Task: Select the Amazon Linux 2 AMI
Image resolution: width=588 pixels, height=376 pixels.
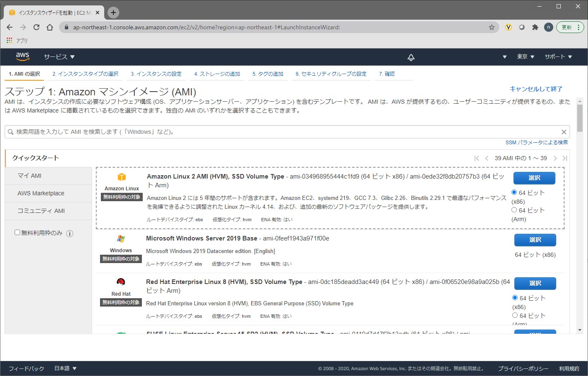Action: pyautogui.click(x=534, y=178)
